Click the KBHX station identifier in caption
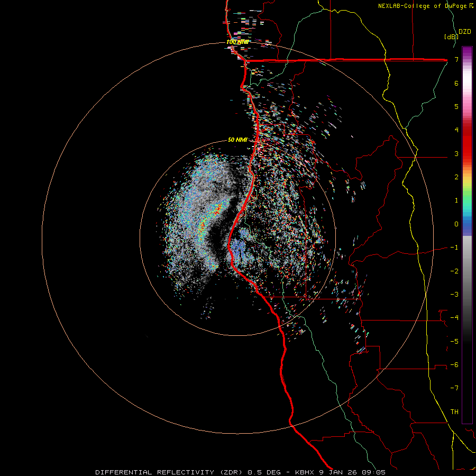This screenshot has height=476, width=476. pos(305,472)
